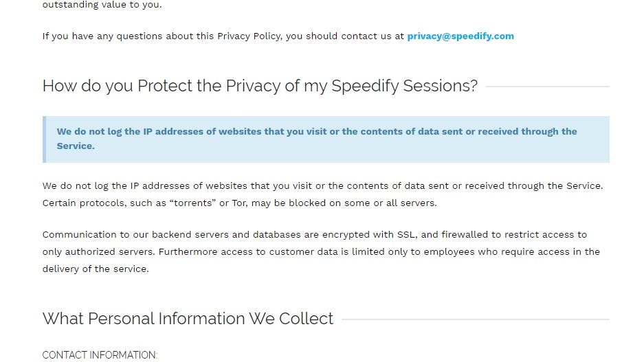644x362 pixels.
Task: Click the 'outstanding value to you.' text
Action: (x=102, y=5)
